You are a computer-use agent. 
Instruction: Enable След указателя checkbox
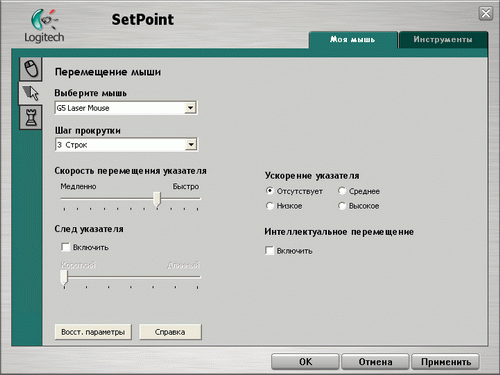66,247
